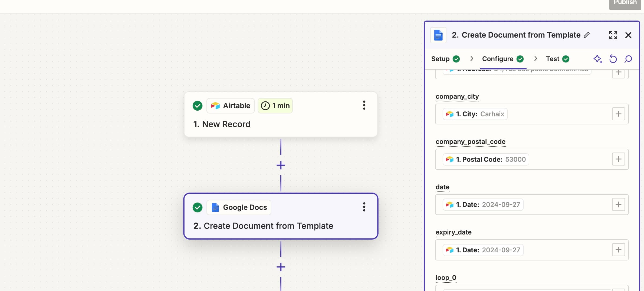Open data picker for company_postal_code field

(618, 159)
